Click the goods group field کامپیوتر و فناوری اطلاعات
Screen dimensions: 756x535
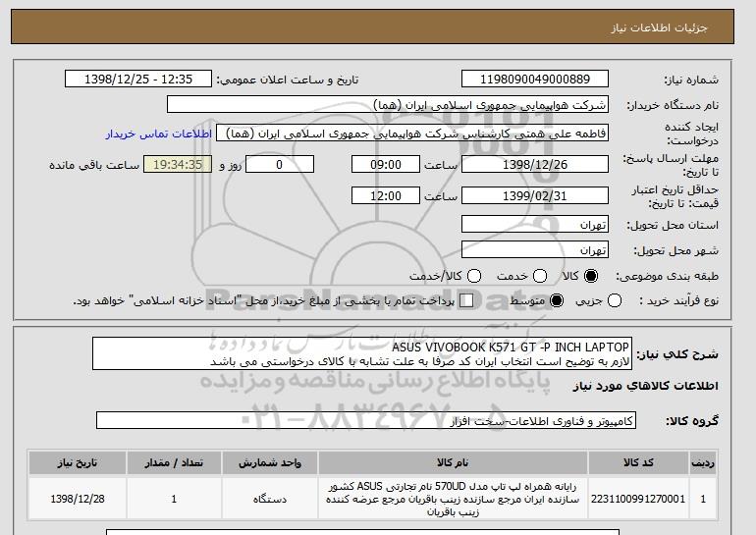(366, 420)
